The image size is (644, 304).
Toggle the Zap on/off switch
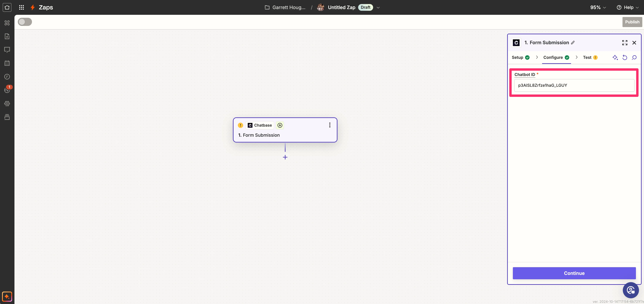click(25, 22)
